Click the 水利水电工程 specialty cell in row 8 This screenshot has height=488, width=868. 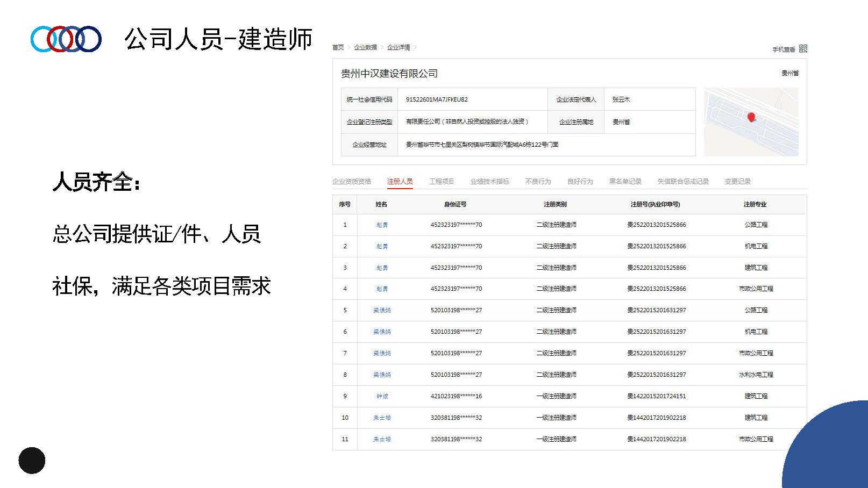coord(756,375)
